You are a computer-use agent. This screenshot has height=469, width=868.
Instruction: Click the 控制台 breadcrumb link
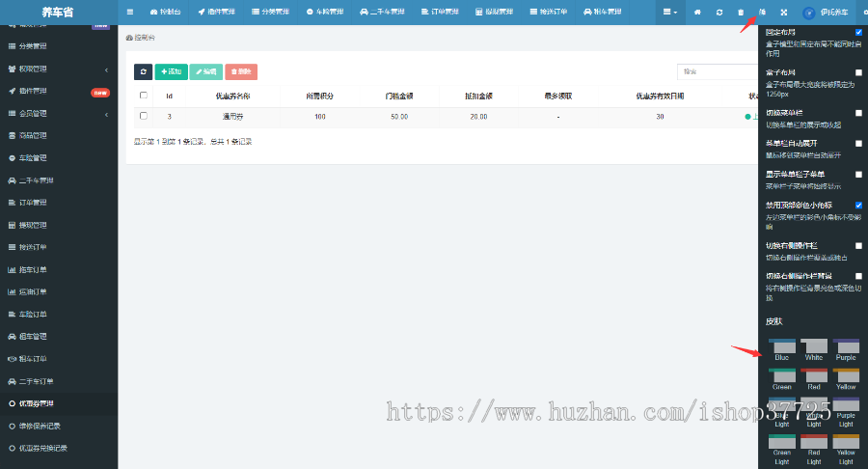tap(141, 38)
